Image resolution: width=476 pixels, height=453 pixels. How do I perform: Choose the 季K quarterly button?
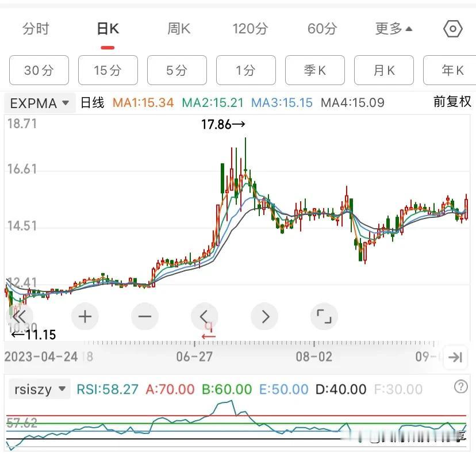[315, 70]
